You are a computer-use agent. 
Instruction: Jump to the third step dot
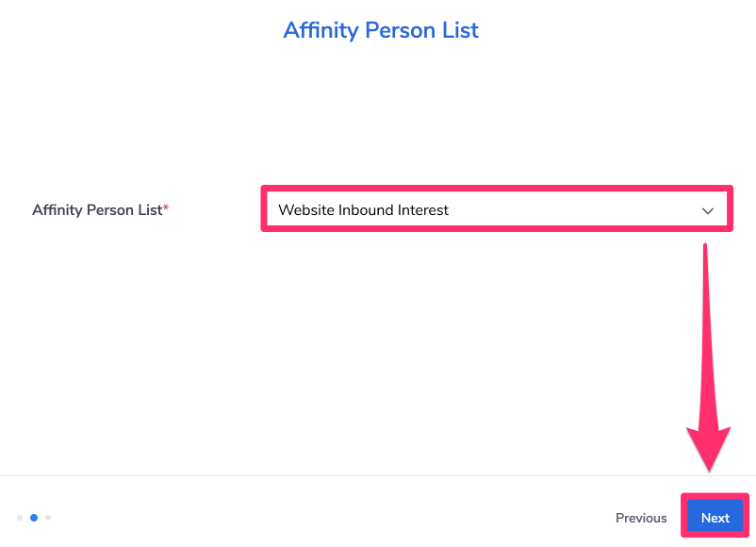(48, 517)
